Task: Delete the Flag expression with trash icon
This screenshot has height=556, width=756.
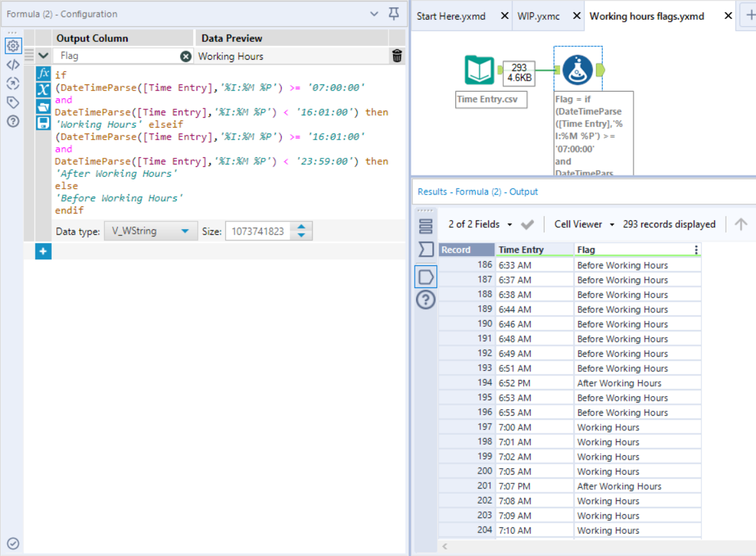Action: point(397,56)
